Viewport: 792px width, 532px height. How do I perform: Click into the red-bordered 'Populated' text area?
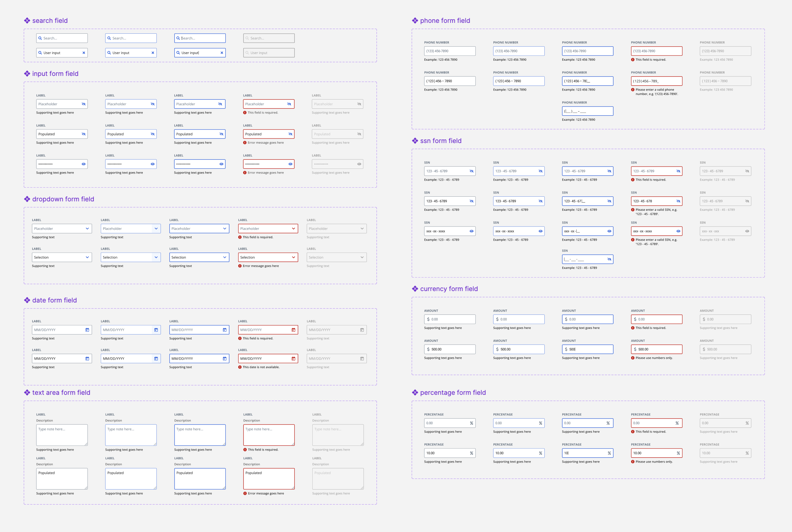[269, 479]
